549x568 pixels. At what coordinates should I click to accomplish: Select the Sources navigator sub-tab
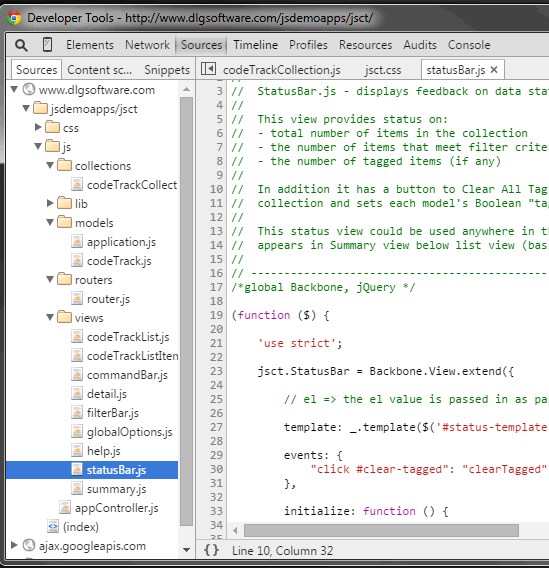coord(37,70)
